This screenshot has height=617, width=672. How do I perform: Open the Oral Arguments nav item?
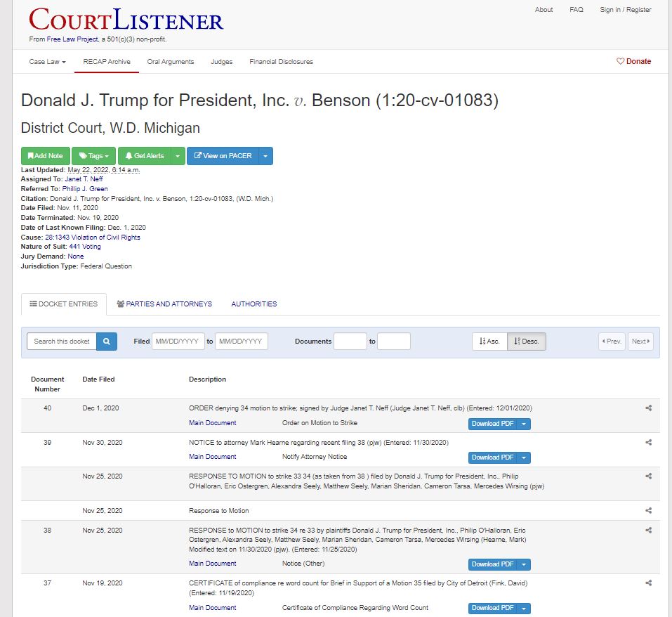171,62
